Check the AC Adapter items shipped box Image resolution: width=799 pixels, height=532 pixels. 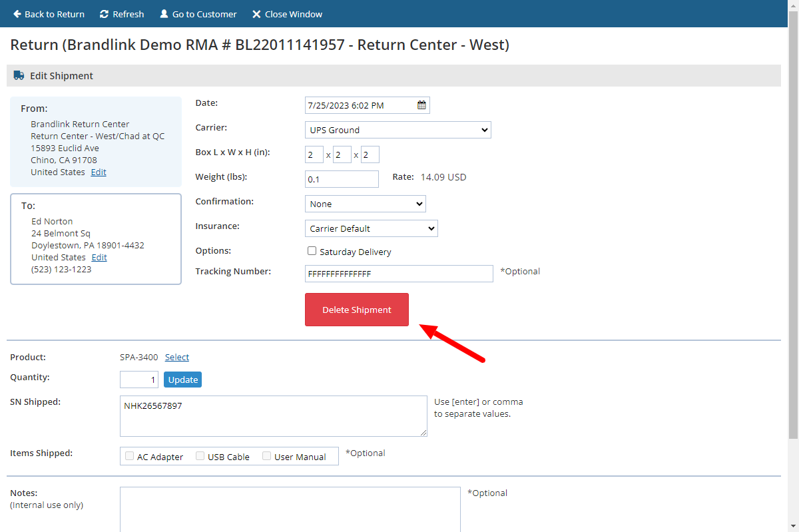coord(129,455)
